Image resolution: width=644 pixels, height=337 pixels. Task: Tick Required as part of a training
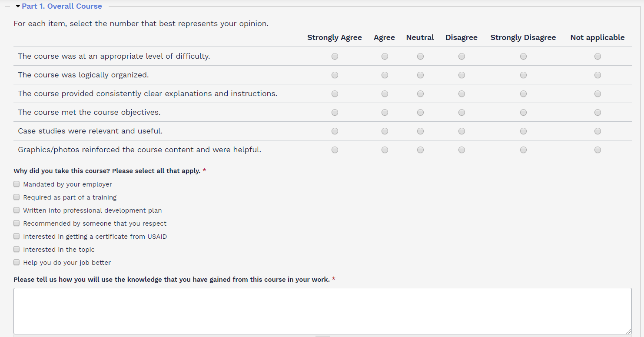(x=17, y=197)
